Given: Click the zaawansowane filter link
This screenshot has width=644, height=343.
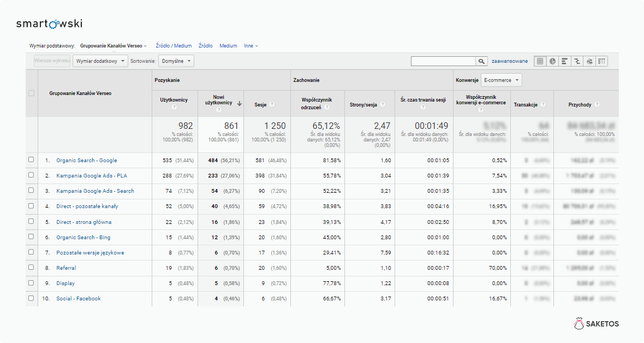Looking at the screenshot, I should tap(510, 61).
